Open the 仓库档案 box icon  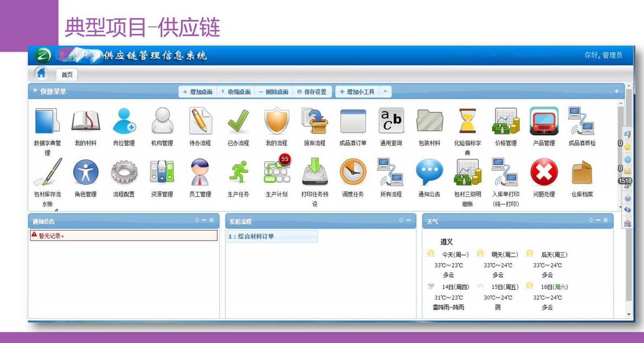[582, 172]
